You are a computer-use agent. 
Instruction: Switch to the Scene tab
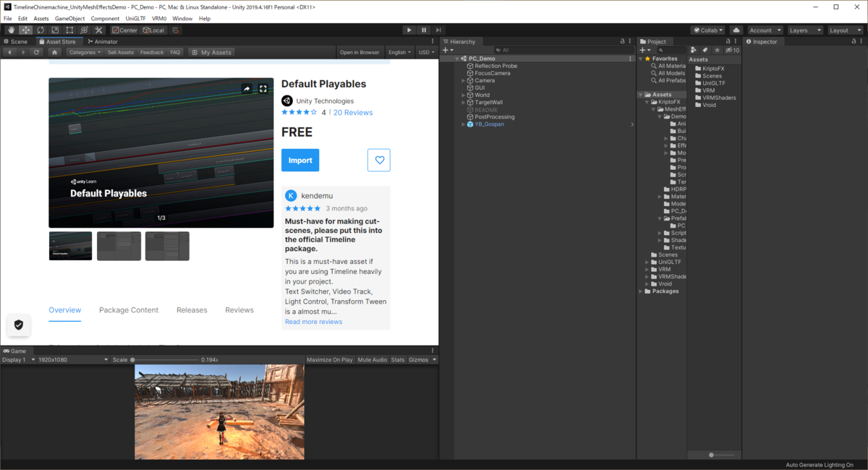[14, 41]
